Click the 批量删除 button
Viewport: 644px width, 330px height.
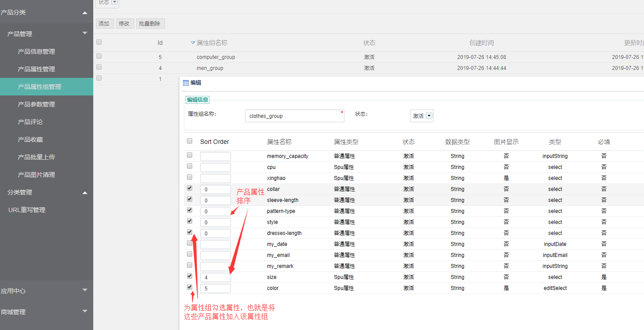(x=150, y=24)
